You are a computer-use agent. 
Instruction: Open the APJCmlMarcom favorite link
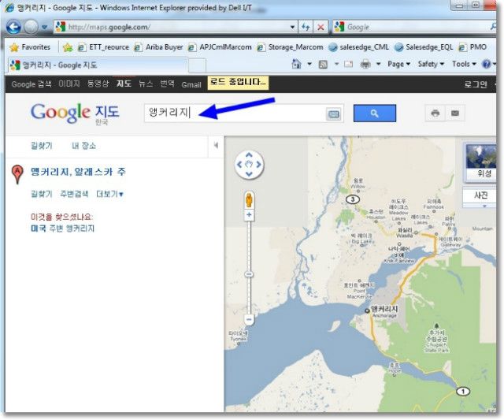[x=220, y=47]
